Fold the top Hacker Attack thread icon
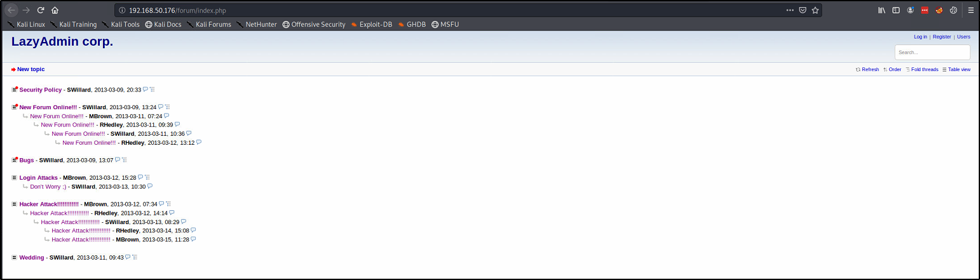980x280 pixels. (x=15, y=204)
